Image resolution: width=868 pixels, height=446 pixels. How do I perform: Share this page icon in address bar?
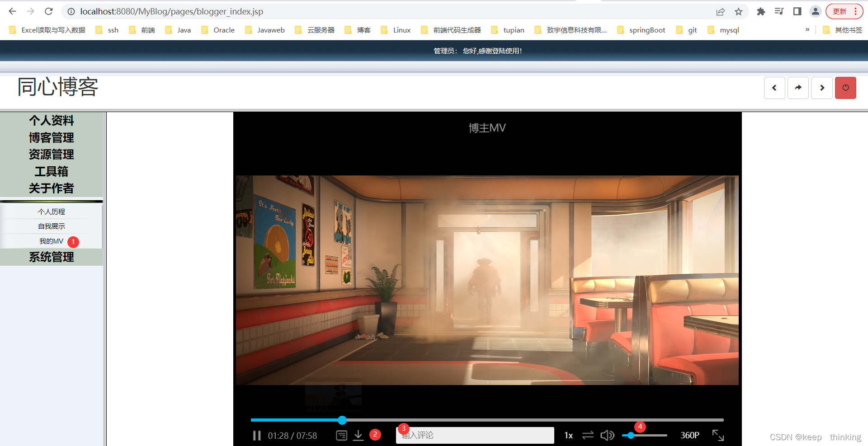tap(721, 11)
